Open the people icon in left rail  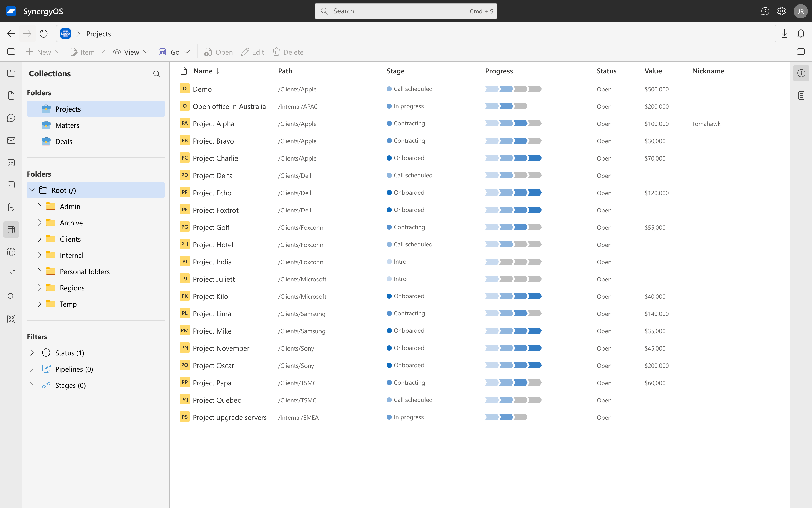click(11, 252)
